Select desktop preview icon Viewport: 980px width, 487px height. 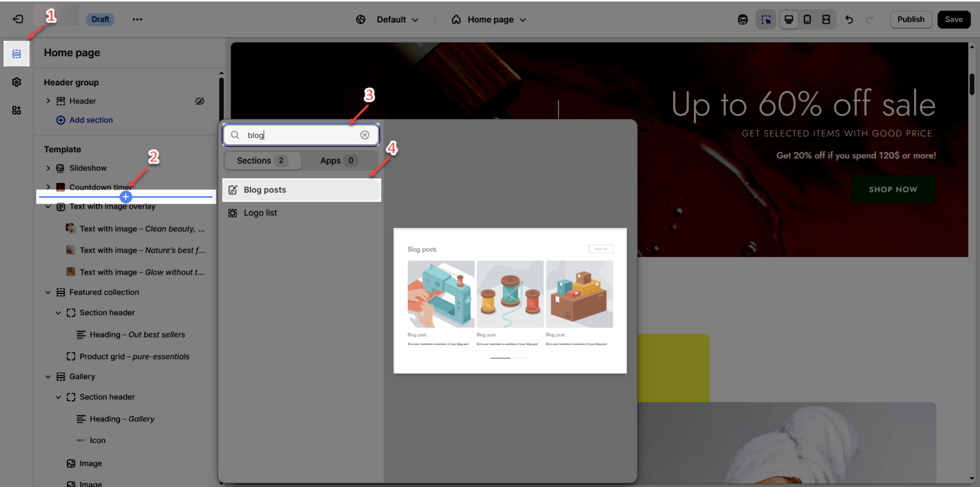coord(789,20)
